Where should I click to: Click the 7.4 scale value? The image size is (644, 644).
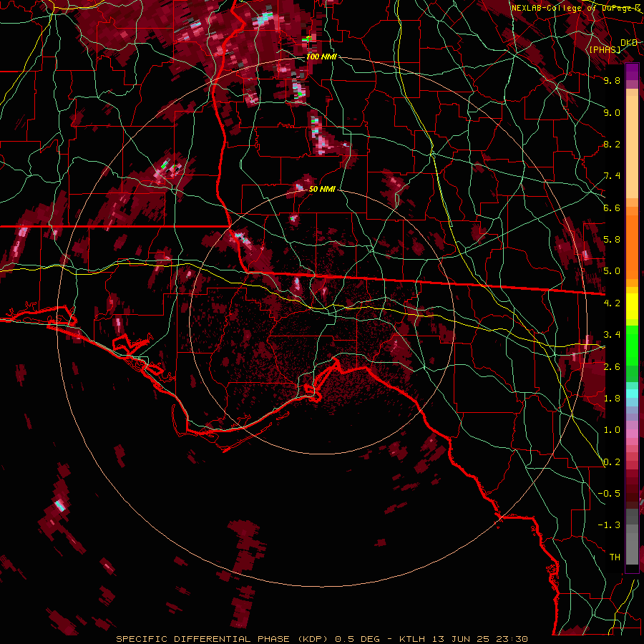(x=612, y=176)
